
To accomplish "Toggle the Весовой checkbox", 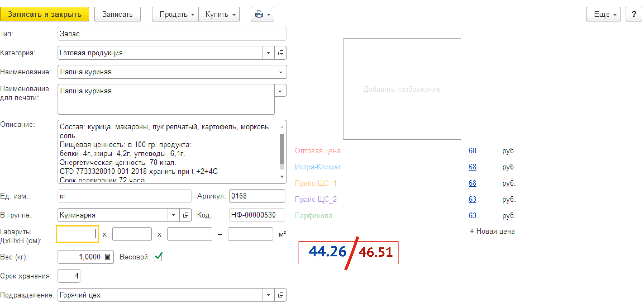I will (x=158, y=256).
